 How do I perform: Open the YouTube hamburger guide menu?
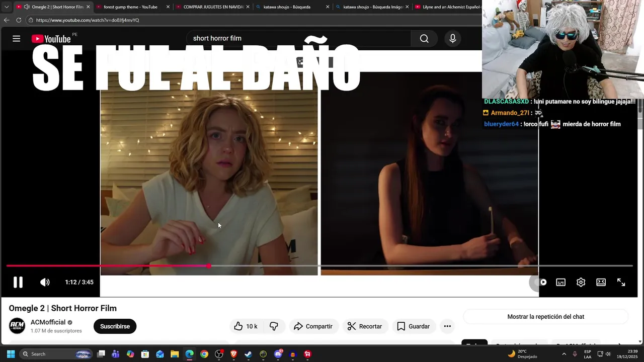point(17,39)
